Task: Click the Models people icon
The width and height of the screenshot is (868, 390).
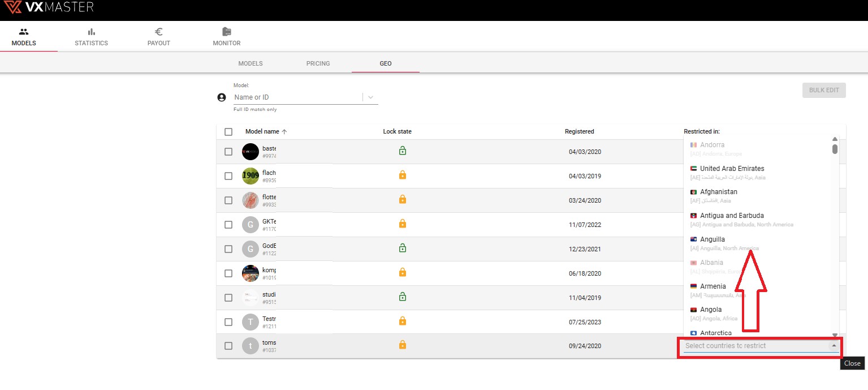Action: pos(24,32)
